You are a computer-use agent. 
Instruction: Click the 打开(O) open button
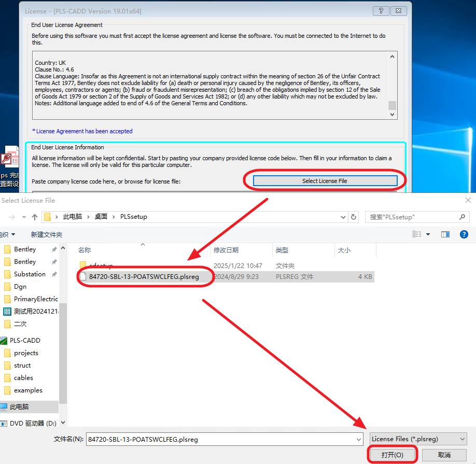392,455
